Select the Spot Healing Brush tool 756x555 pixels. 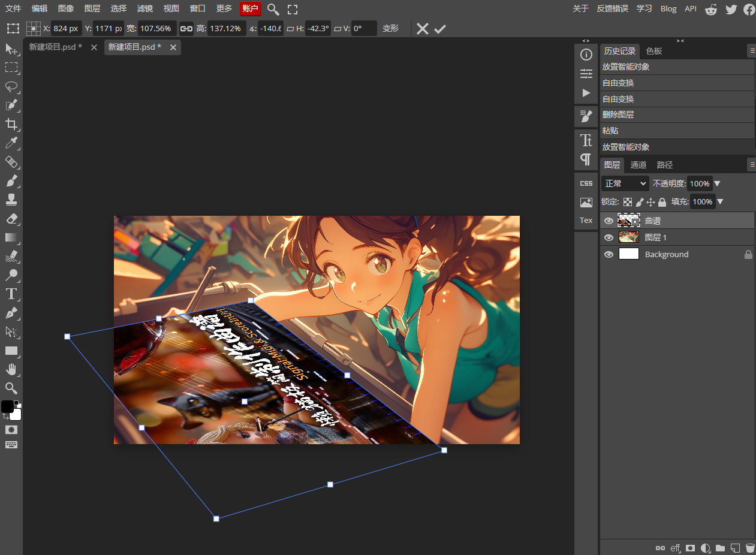pyautogui.click(x=11, y=162)
